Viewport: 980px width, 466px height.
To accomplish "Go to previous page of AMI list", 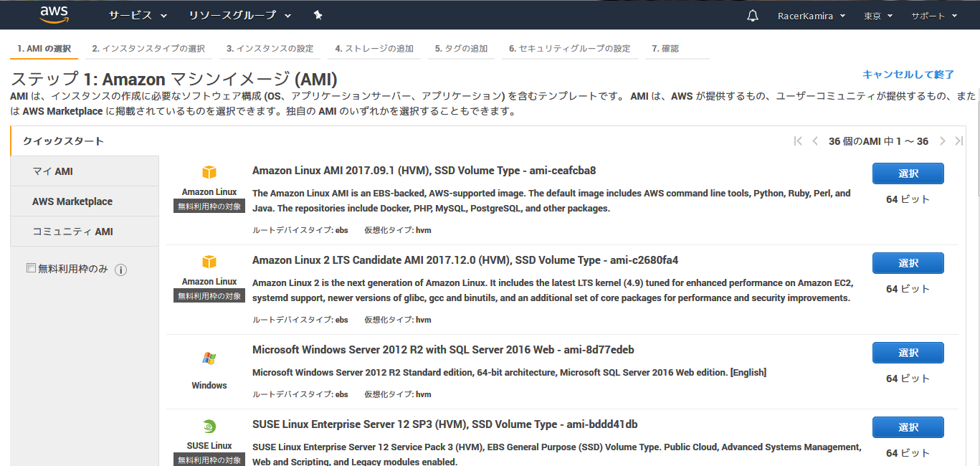I will coord(815,141).
